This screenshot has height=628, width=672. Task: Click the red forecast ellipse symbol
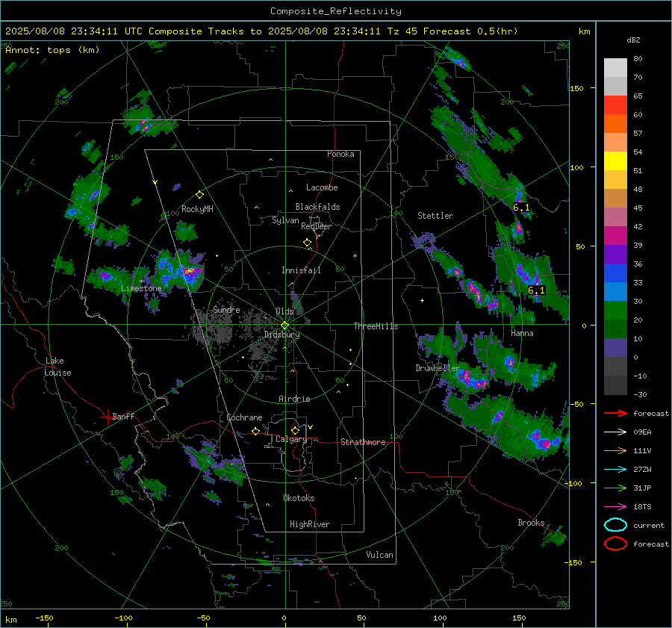tap(615, 544)
